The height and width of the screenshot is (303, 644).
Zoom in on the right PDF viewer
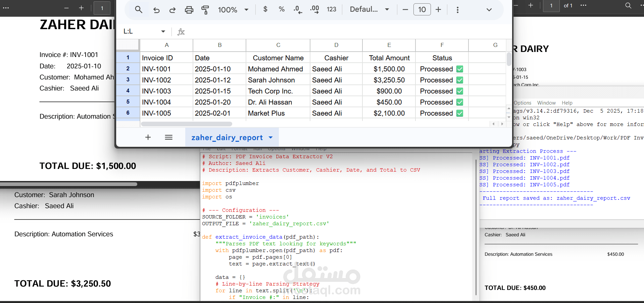point(531,5)
